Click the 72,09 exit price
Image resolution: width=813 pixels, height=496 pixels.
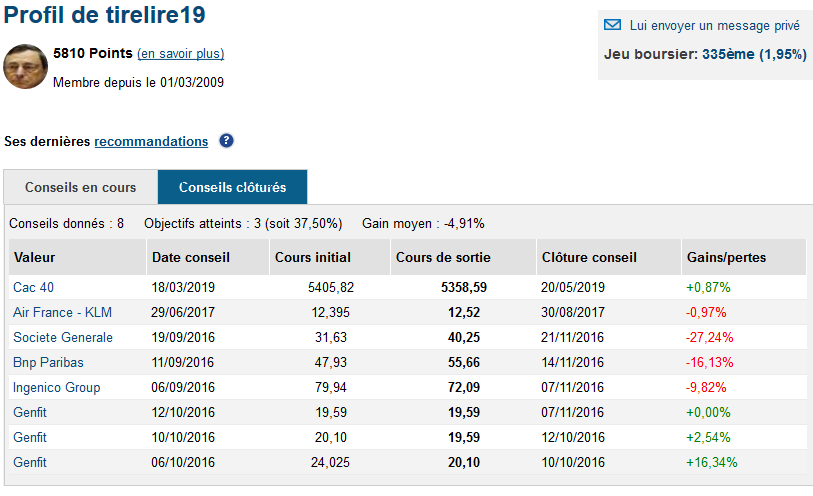pos(464,387)
